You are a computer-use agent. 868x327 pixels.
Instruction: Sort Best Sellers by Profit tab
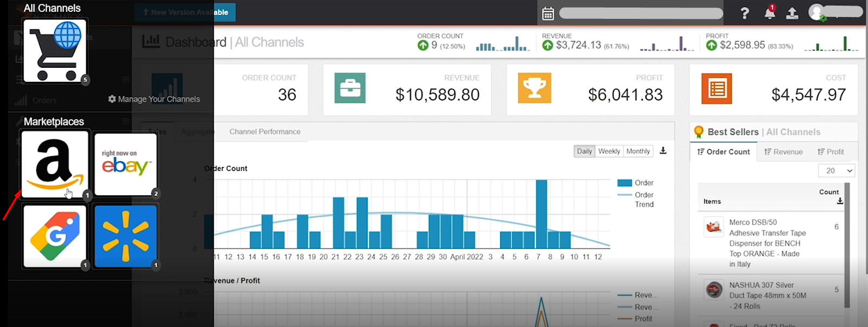tap(831, 152)
